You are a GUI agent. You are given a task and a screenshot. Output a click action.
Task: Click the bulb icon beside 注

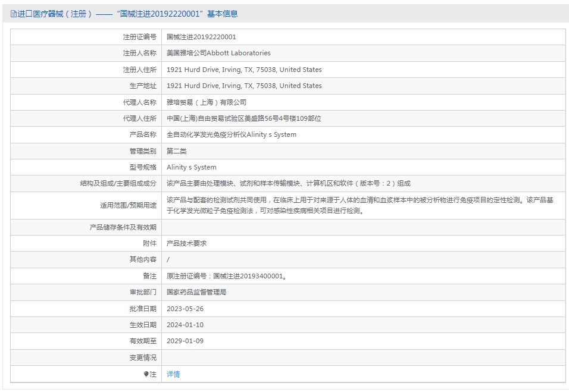[x=146, y=374]
